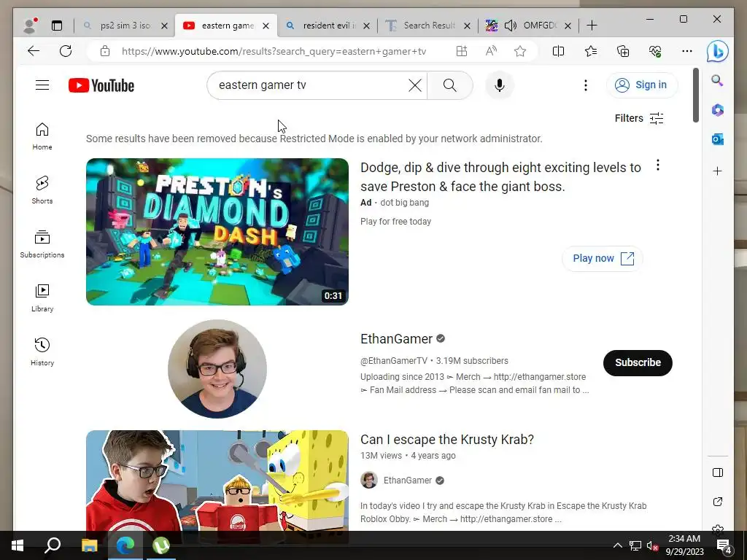Open video title Can I escape the Krusty Krab?
The image size is (747, 560).
(x=447, y=439)
